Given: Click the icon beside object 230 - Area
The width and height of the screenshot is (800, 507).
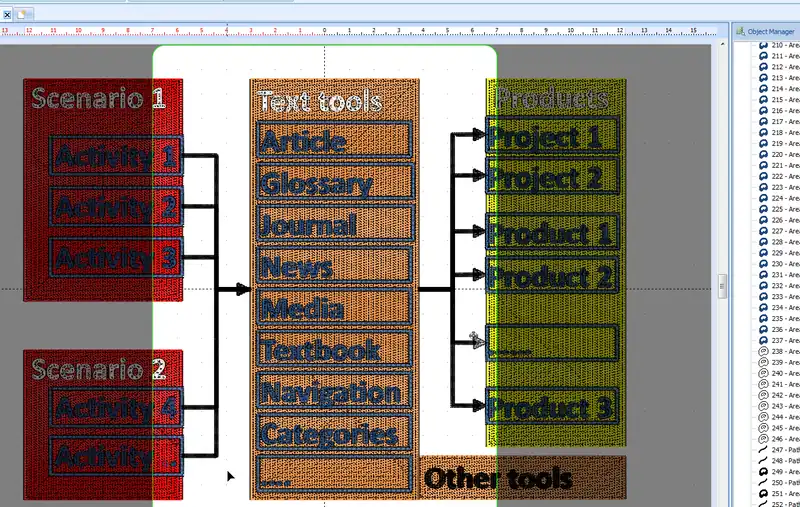Looking at the screenshot, I should 763,264.
